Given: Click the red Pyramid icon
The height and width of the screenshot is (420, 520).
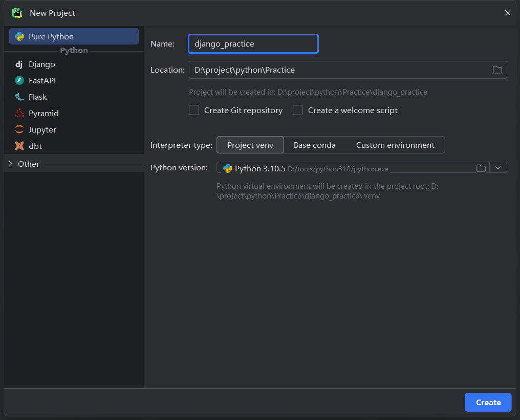Looking at the screenshot, I should [19, 114].
